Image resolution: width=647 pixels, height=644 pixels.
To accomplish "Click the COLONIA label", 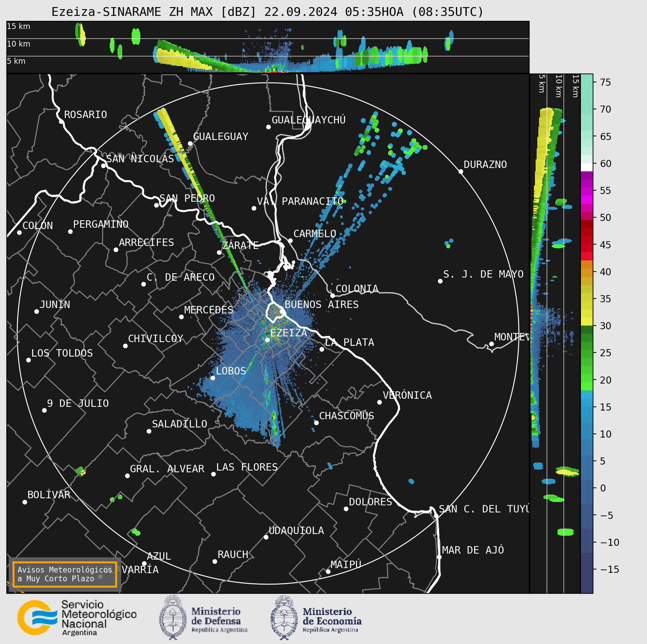I will (x=357, y=289).
